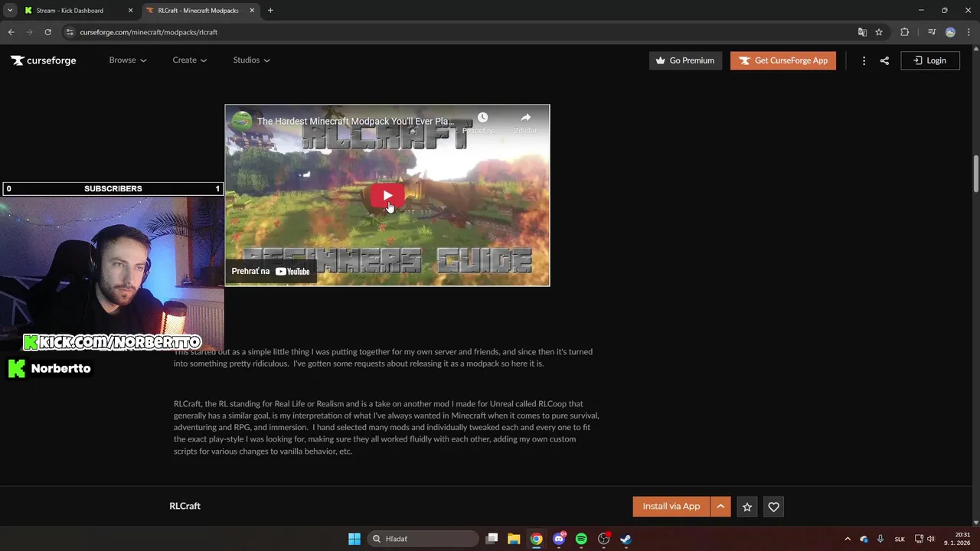Expand the arrow next to Install via App
Image resolution: width=980 pixels, height=551 pixels.
pos(720,507)
